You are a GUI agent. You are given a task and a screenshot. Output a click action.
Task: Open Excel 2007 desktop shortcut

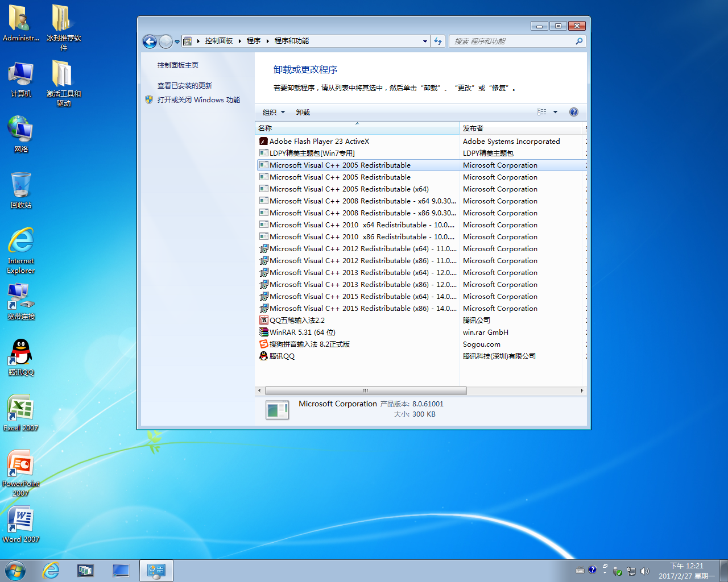[x=21, y=413]
